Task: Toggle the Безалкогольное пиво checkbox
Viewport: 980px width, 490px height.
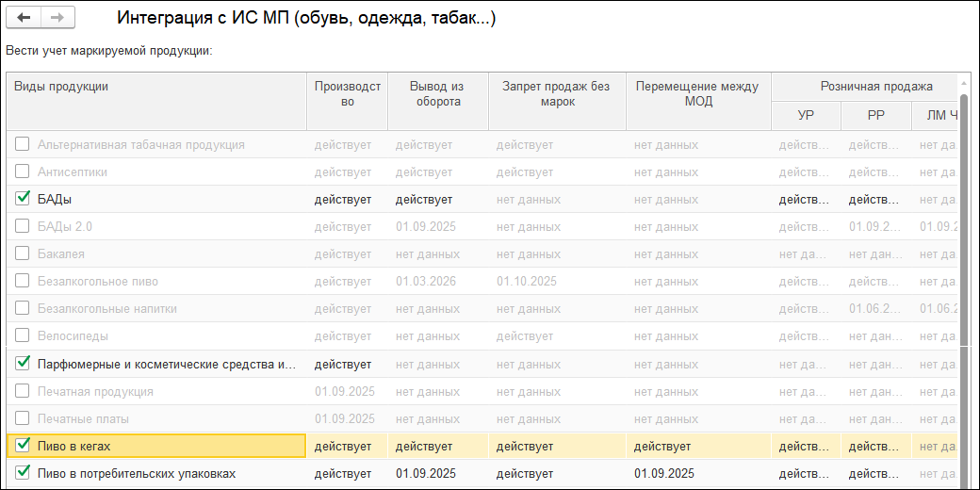Action: coord(23,281)
